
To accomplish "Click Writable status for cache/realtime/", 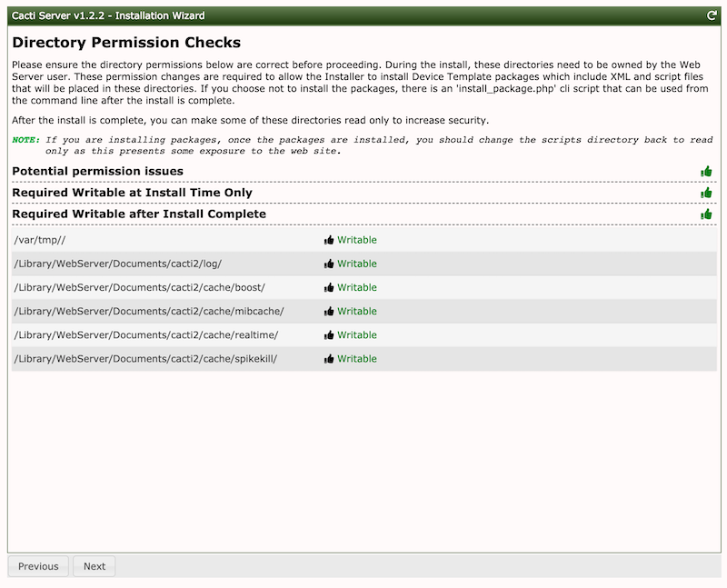I will click(x=357, y=334).
